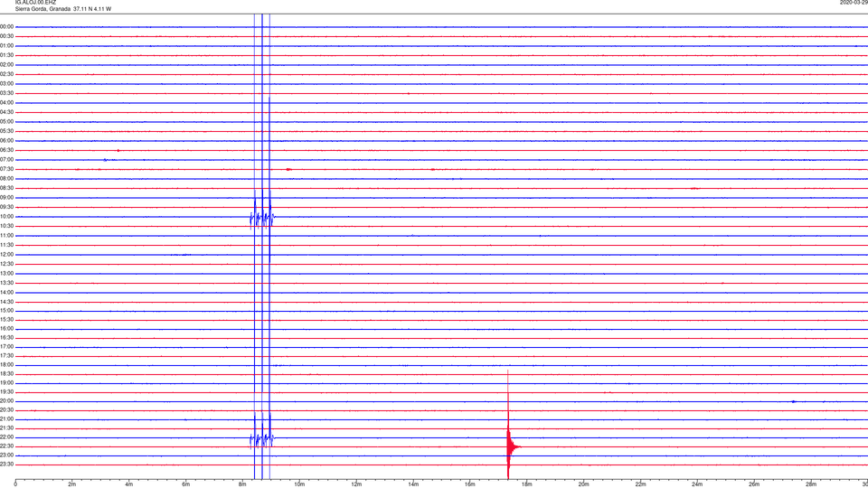Choose the 11:30 time label
Viewport: 868px width, 488px height.
[x=7, y=245]
